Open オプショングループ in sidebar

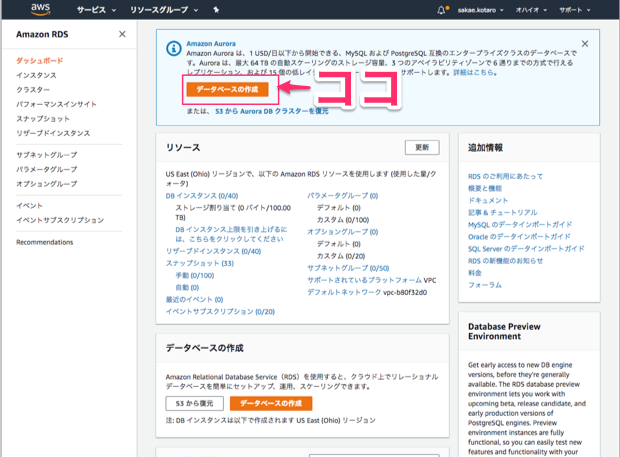tap(47, 184)
